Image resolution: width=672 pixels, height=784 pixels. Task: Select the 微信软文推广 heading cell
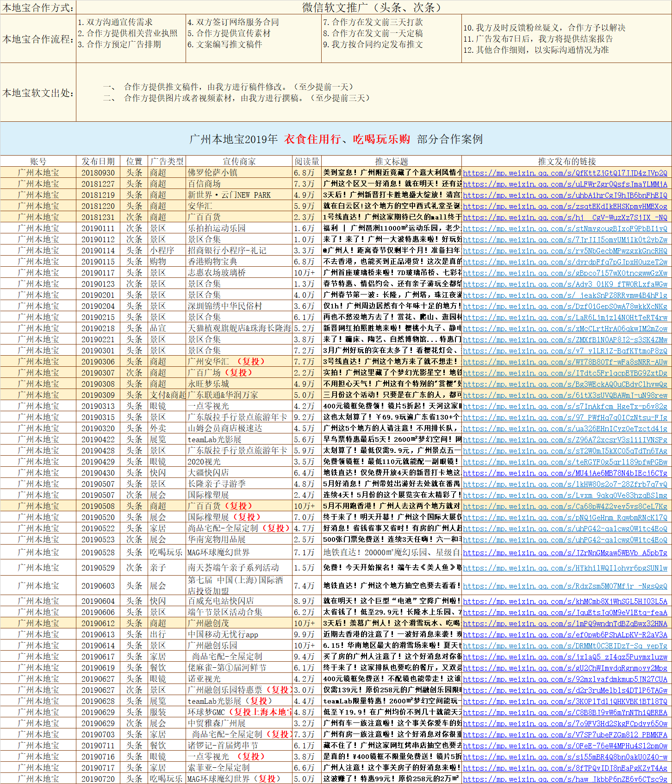tap(373, 7)
